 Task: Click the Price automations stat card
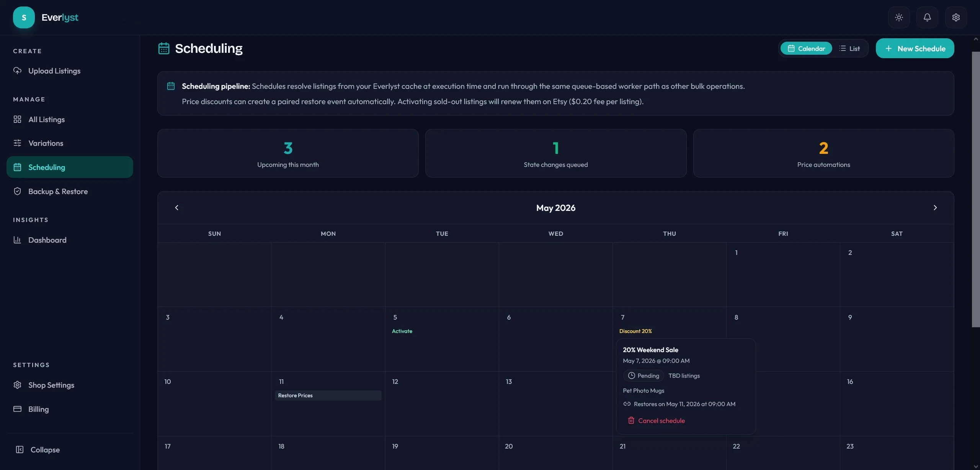(x=823, y=153)
